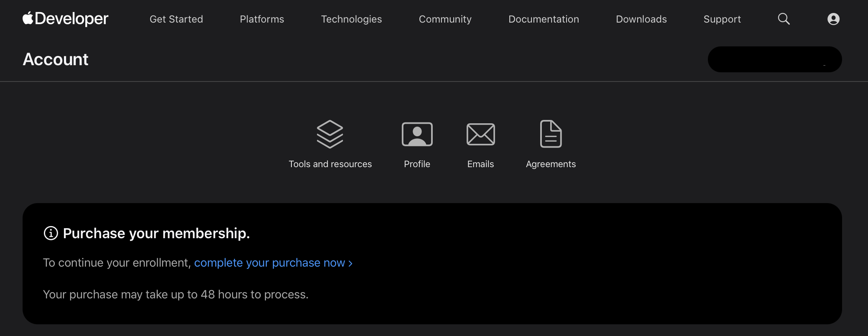The height and width of the screenshot is (336, 868).
Task: Open the Get Started menu
Action: tap(176, 19)
